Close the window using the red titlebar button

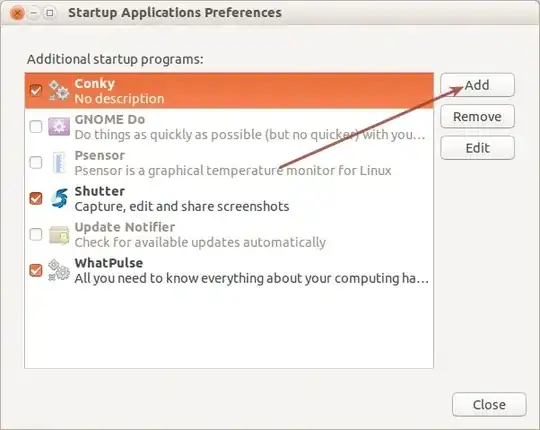pyautogui.click(x=17, y=13)
